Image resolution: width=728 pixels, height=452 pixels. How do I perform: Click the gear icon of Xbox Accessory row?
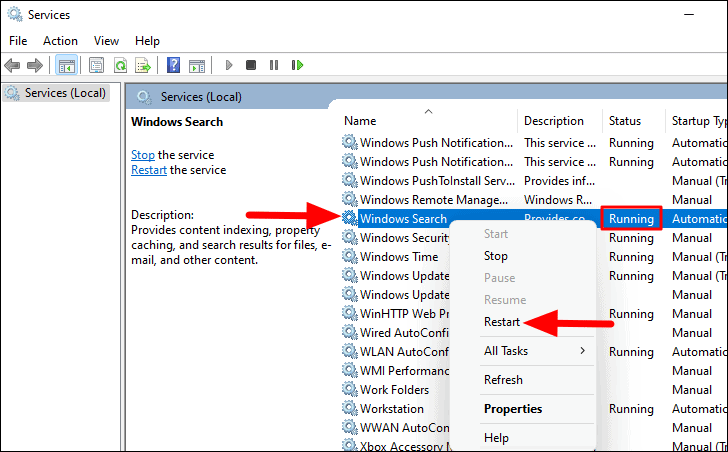pos(350,446)
